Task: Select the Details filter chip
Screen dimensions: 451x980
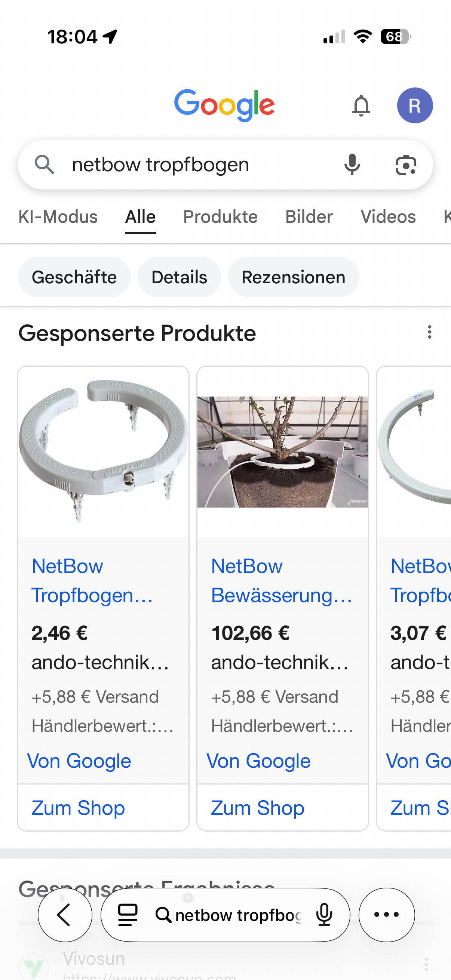Action: click(179, 277)
